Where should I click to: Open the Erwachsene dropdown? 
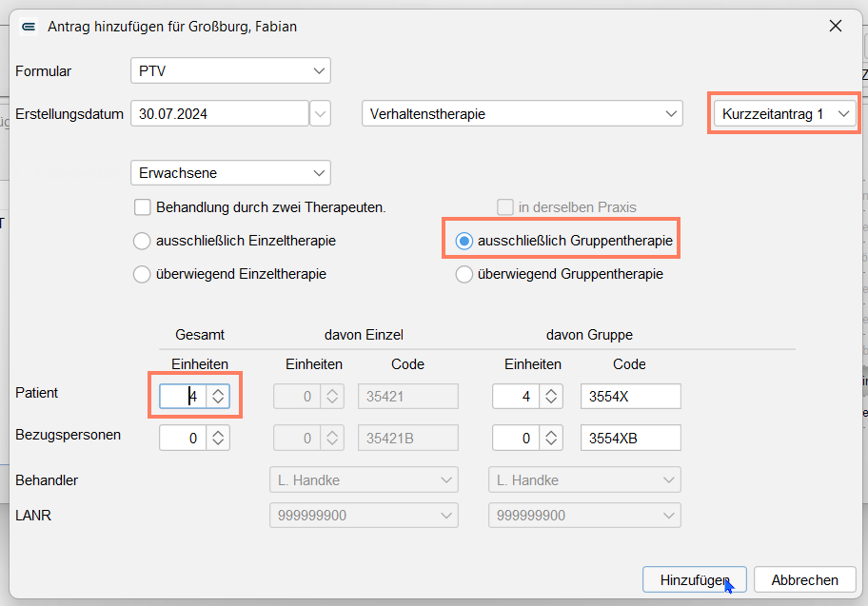[x=230, y=173]
